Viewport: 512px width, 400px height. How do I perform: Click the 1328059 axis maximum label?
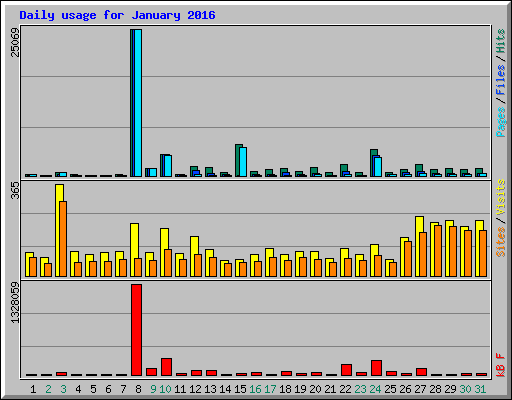[x=15, y=303]
